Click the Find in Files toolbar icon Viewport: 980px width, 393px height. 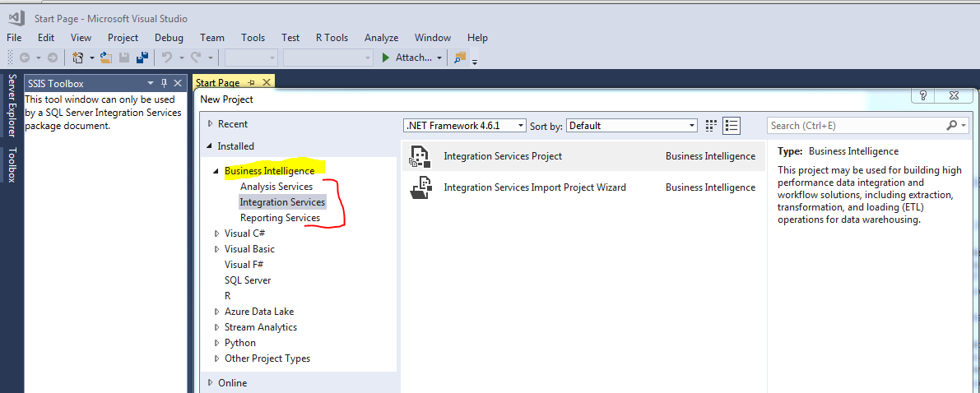(460, 58)
